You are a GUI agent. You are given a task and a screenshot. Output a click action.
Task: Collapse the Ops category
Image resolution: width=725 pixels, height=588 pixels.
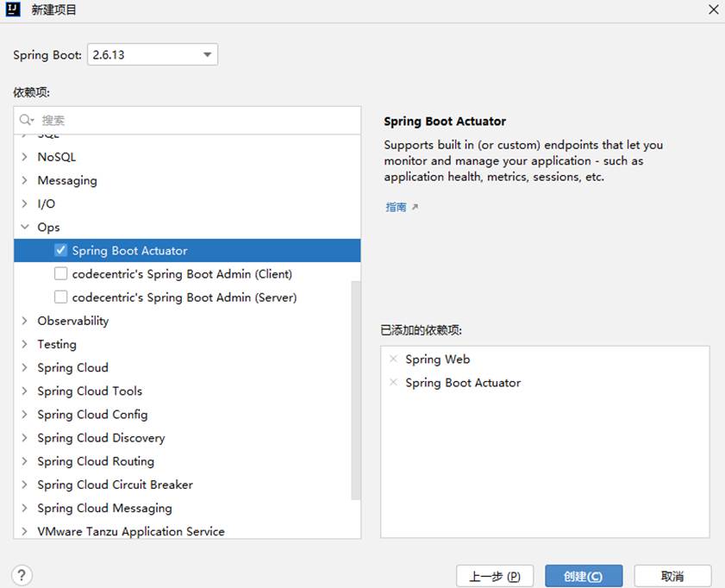24,227
